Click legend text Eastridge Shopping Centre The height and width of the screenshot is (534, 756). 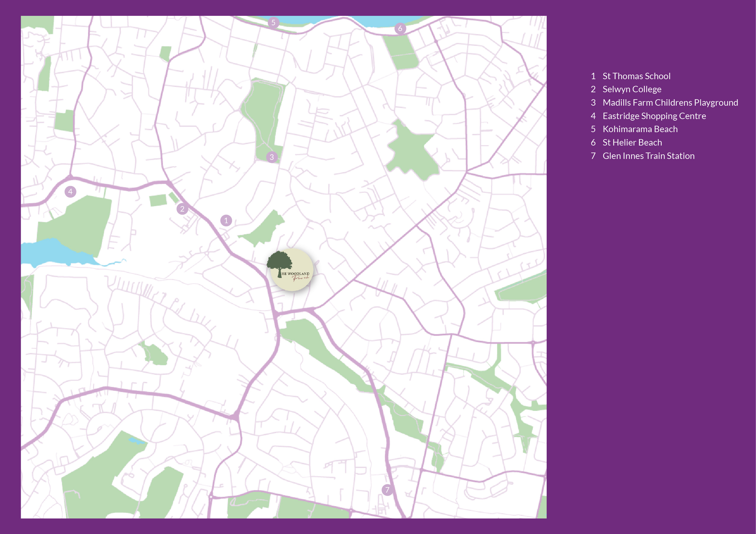(654, 116)
